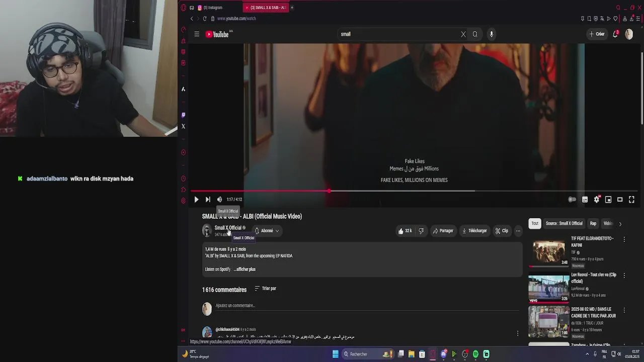Go back in the browser
The image size is (644, 362).
192,19
